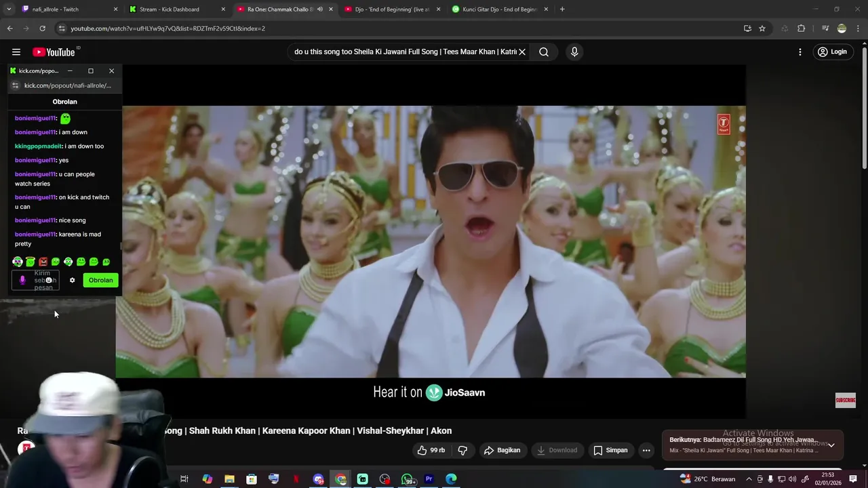Dislike the video with thumbs-down
Viewport: 868px width, 488px height.
click(x=462, y=450)
